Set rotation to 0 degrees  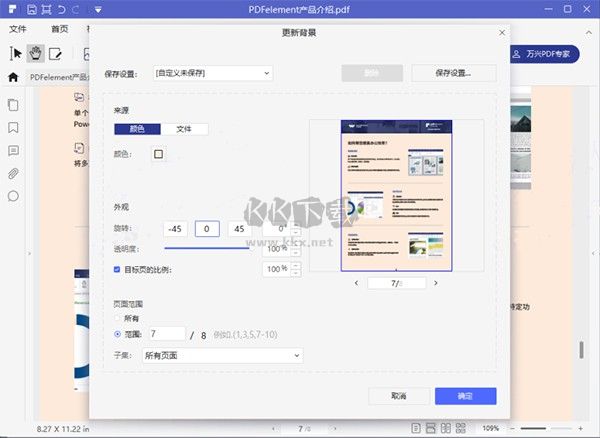(207, 229)
